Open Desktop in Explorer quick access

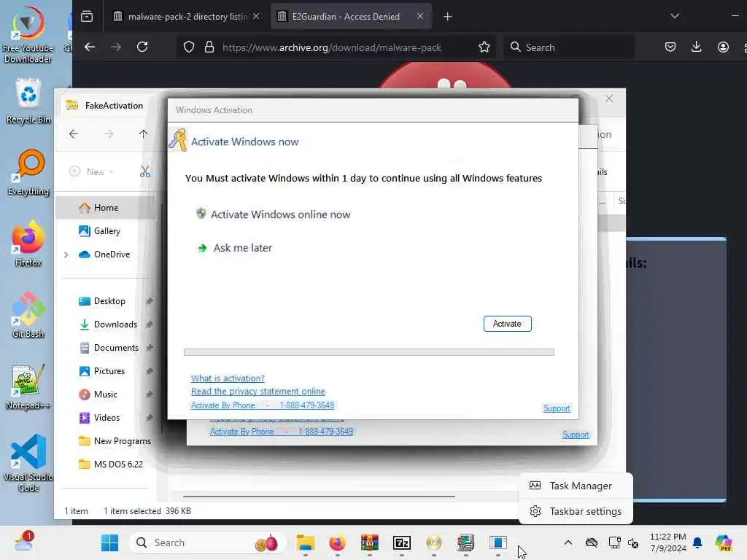coord(109,301)
